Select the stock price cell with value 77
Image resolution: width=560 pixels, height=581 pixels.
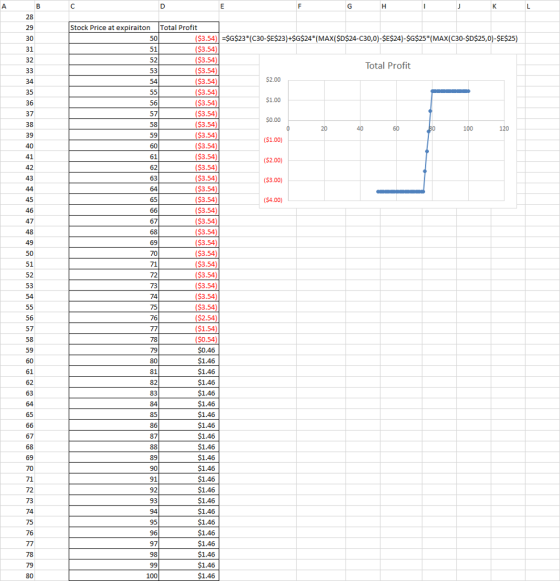click(113, 329)
